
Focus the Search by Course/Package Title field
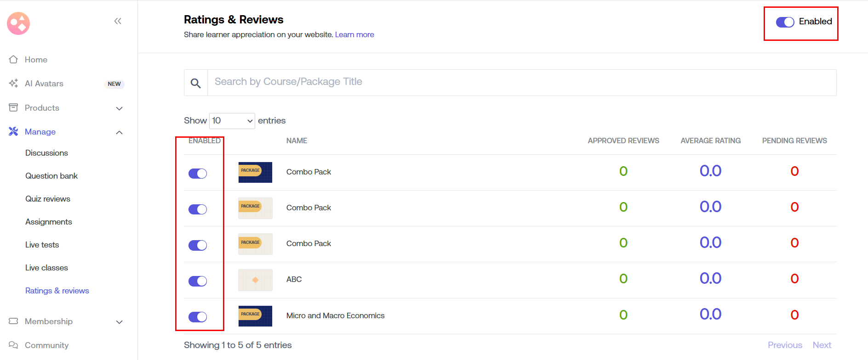coord(521,82)
